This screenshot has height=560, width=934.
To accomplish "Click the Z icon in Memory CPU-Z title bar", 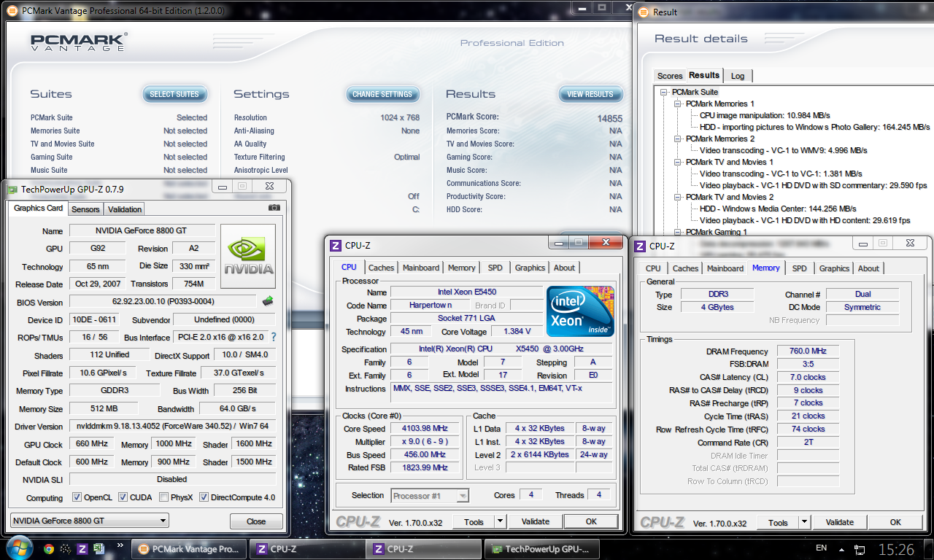I will click(x=640, y=246).
